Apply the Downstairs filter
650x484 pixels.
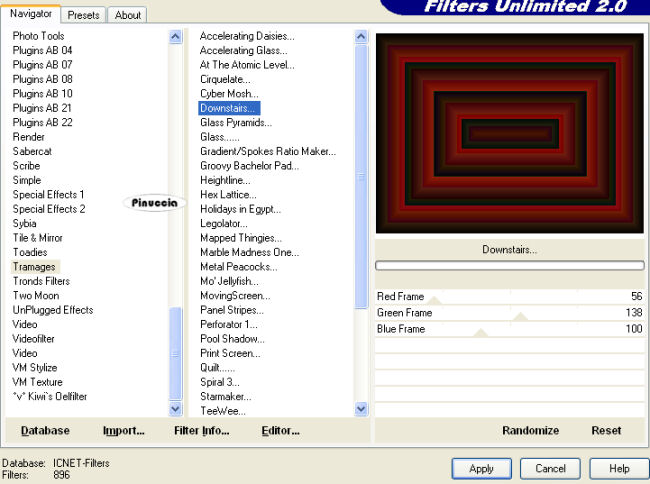coord(481,469)
